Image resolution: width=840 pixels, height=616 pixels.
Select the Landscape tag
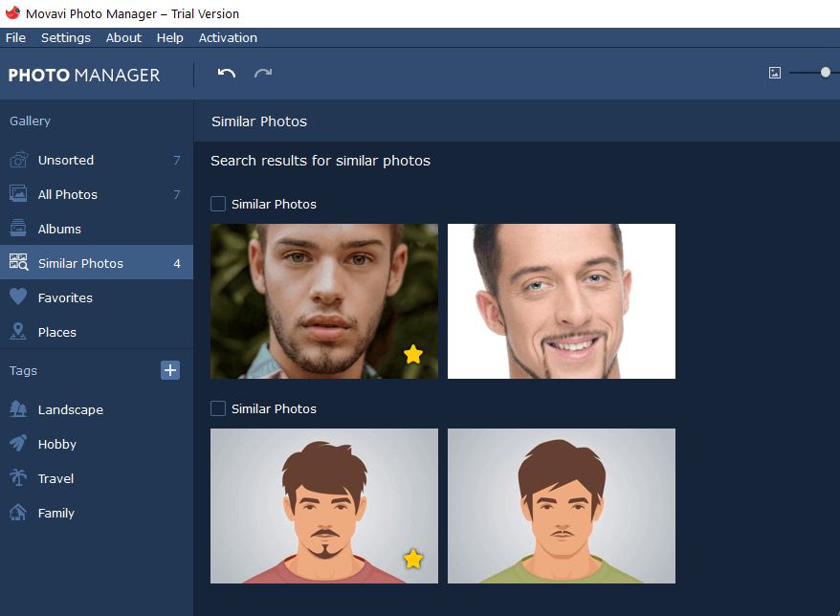point(70,409)
